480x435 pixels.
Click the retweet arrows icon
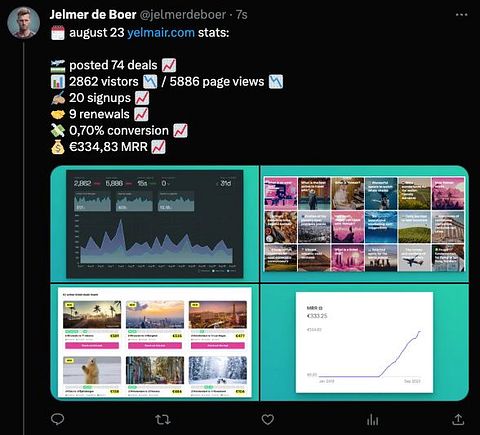click(x=163, y=419)
